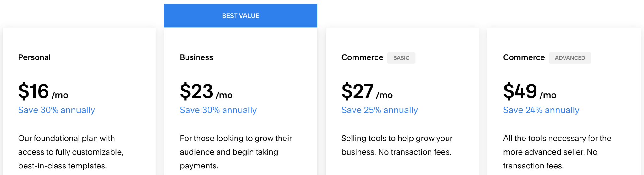The image size is (644, 175).
Task: Click the advanced seller description text
Action: point(557,152)
